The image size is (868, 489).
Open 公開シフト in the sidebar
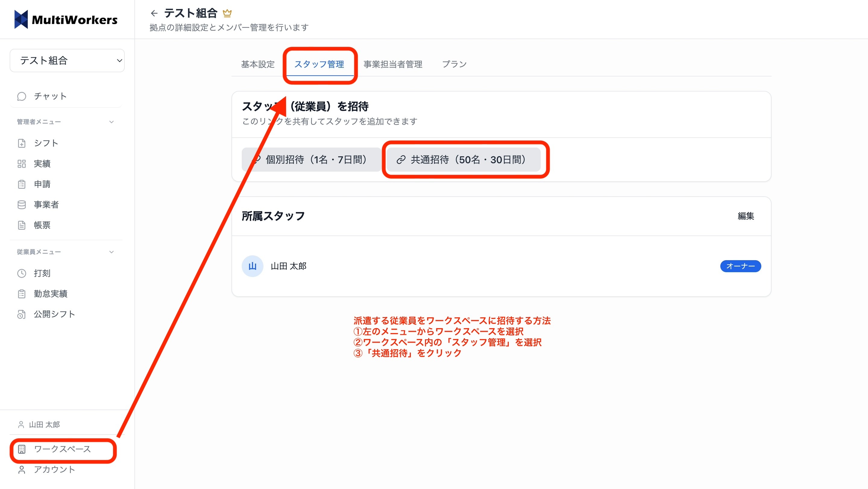pos(66,314)
